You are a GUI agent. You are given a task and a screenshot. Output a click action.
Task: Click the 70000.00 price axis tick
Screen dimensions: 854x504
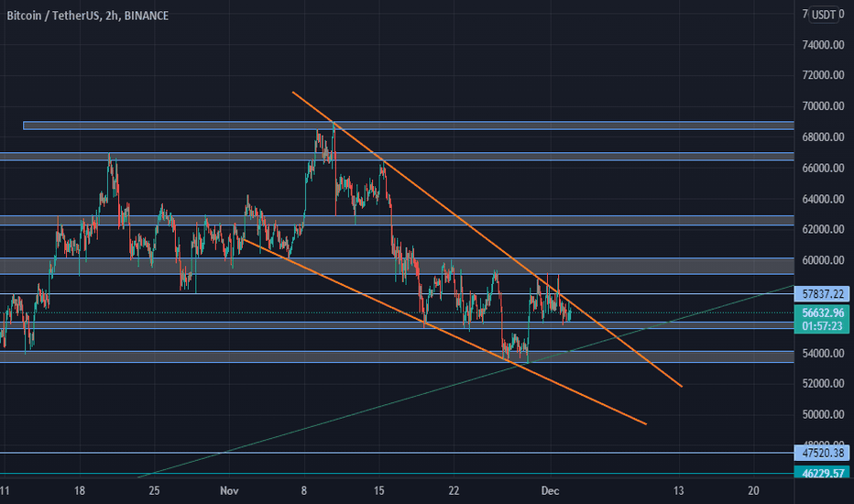coord(823,106)
